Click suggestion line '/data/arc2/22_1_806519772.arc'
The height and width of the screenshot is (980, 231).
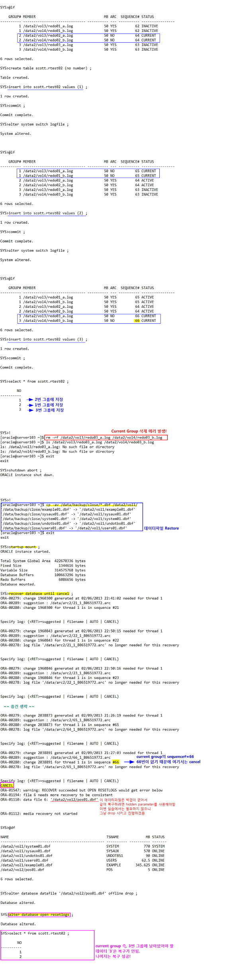[x=56, y=636]
